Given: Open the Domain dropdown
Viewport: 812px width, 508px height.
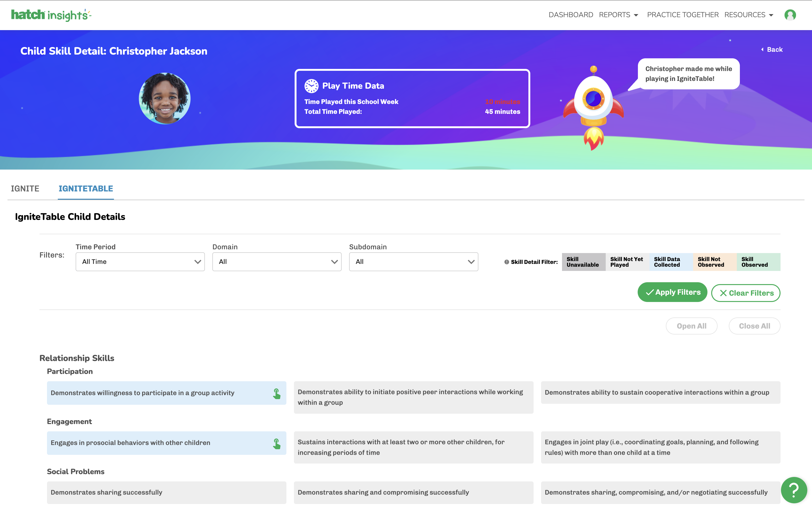Looking at the screenshot, I should coord(277,262).
